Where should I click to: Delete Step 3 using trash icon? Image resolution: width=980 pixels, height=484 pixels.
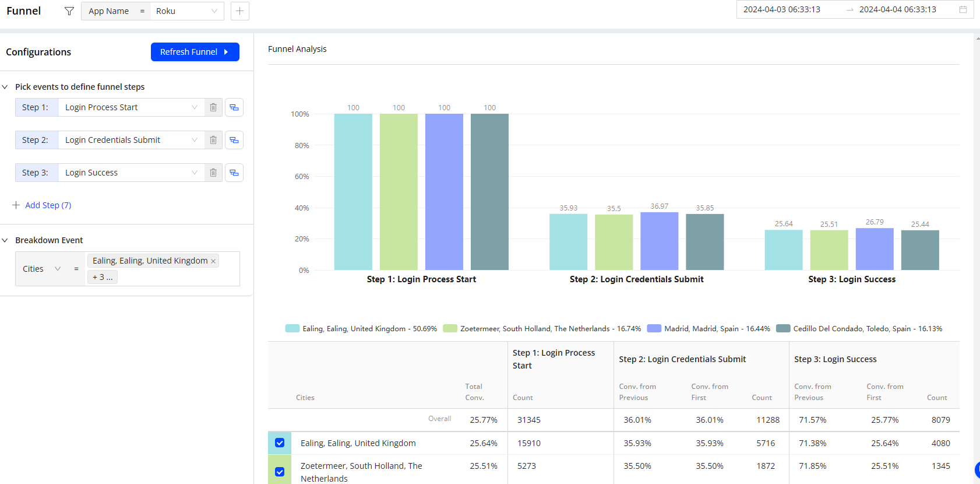tap(213, 173)
